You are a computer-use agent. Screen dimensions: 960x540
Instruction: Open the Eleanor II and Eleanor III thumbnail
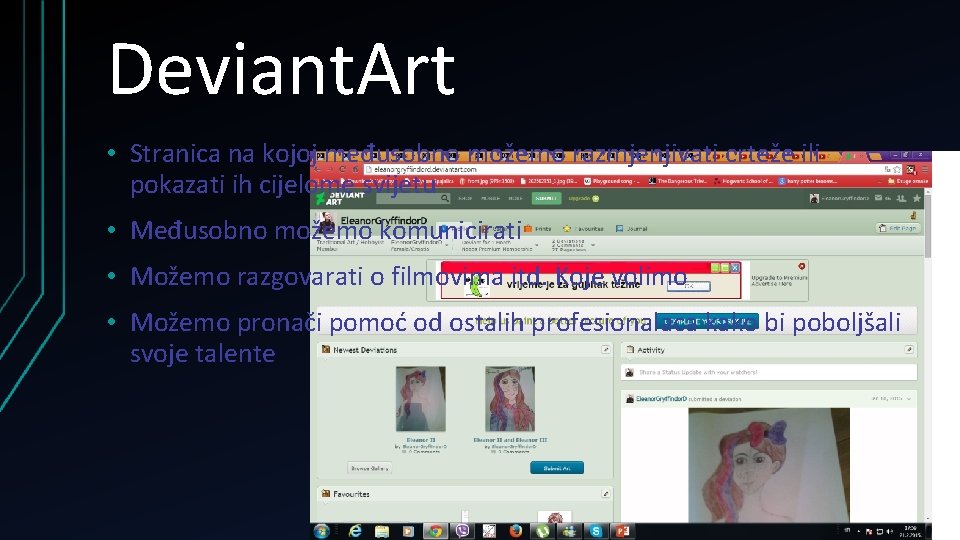pos(510,399)
